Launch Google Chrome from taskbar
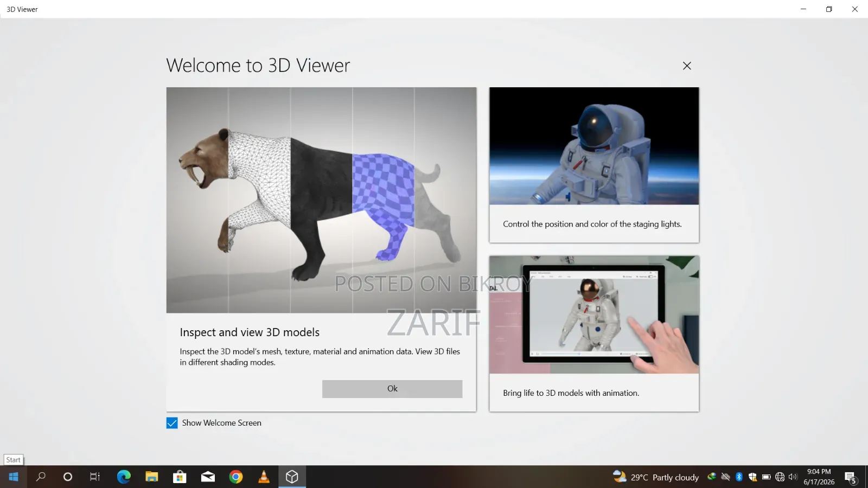The height and width of the screenshot is (488, 868). point(236,477)
